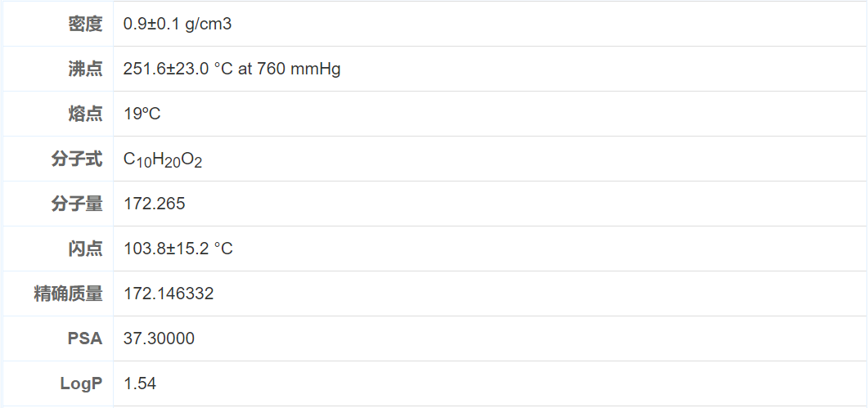This screenshot has width=868, height=408.
Task: Select the 1.54 LogP value
Action: [140, 383]
